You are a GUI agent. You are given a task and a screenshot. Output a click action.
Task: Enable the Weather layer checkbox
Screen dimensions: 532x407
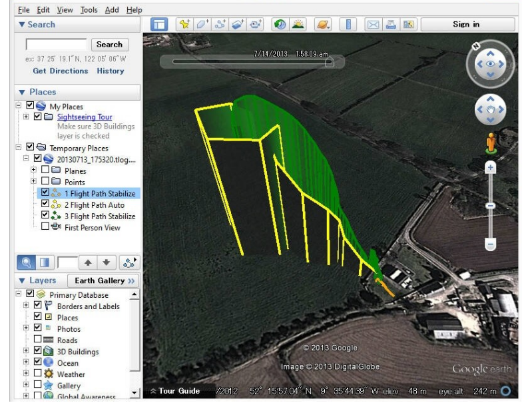pos(38,373)
